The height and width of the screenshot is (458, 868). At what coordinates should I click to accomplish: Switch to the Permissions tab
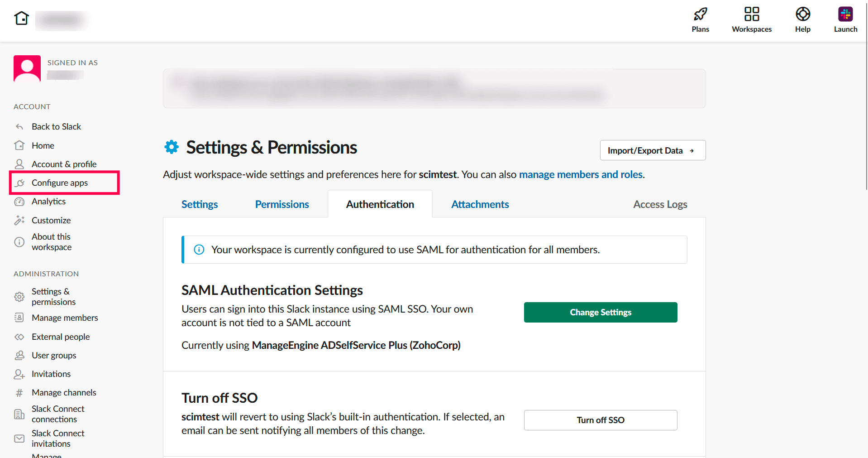click(282, 204)
